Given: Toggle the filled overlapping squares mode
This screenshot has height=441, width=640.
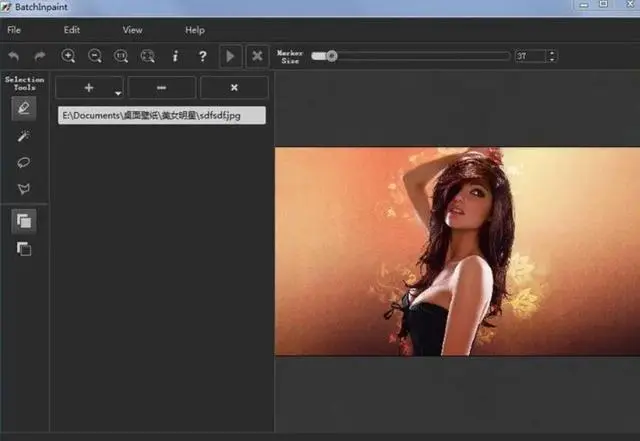Looking at the screenshot, I should 24,221.
